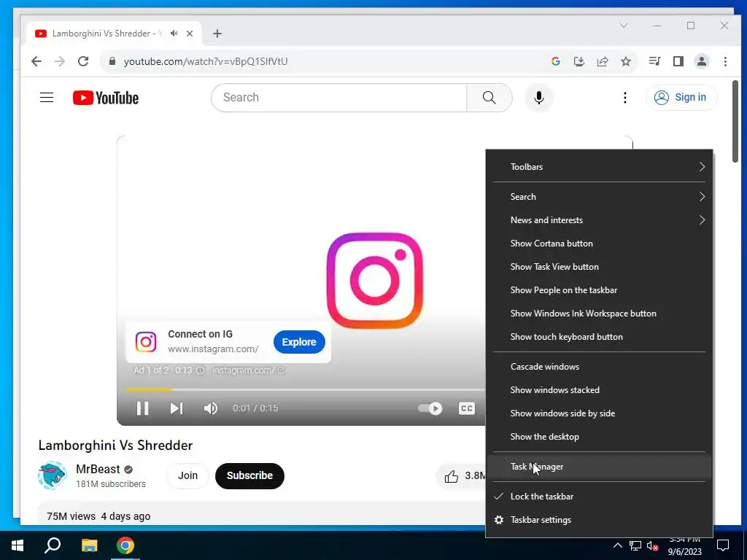The width and height of the screenshot is (747, 560).
Task: Skip to next video with next button
Action: [177, 408]
